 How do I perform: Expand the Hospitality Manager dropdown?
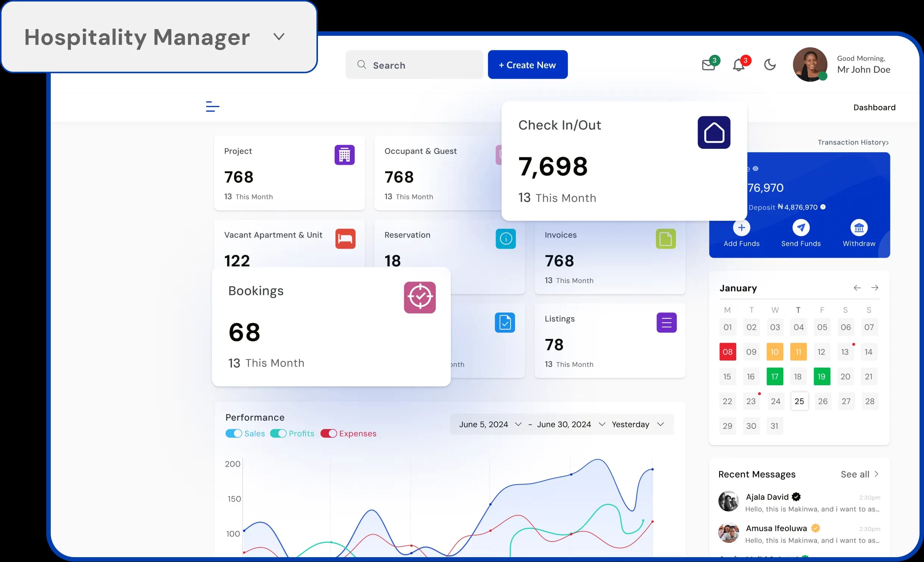[279, 37]
